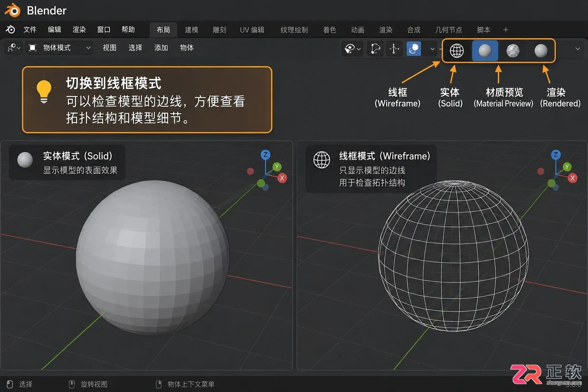Viewport: 588px width, 392px height.
Task: Click blue Z axis in left viewport gizmo
Action: (x=266, y=154)
